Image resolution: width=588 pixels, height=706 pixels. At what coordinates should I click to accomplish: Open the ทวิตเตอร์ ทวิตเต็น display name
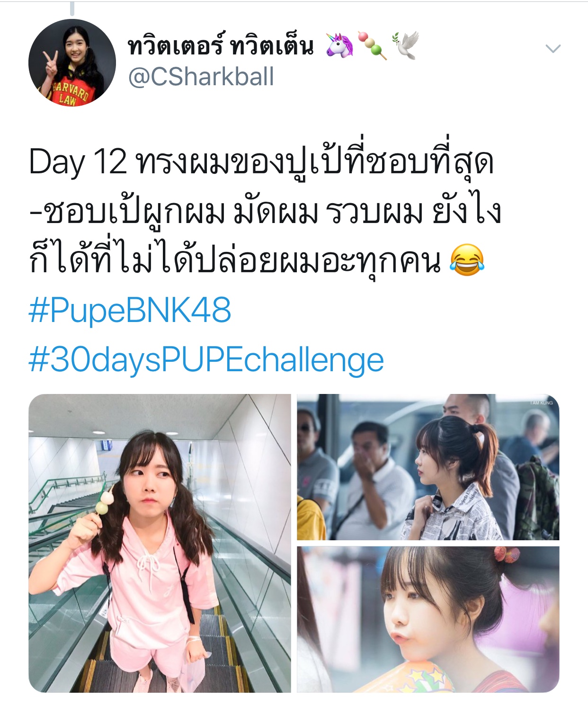(x=221, y=46)
